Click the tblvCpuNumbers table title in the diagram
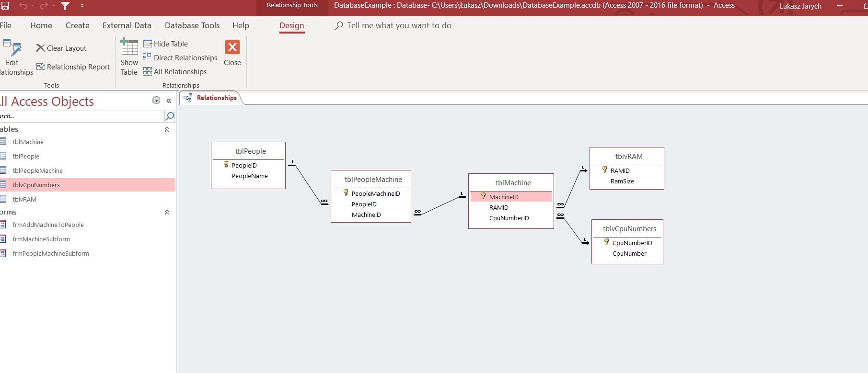The width and height of the screenshot is (868, 373). point(630,228)
